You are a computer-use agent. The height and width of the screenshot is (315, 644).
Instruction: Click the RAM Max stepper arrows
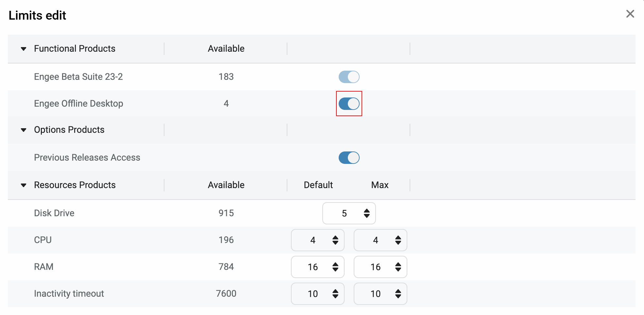tap(398, 267)
